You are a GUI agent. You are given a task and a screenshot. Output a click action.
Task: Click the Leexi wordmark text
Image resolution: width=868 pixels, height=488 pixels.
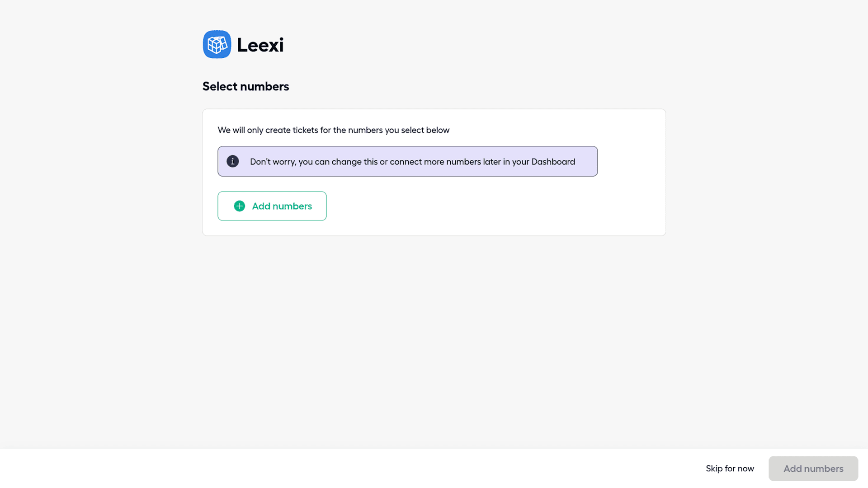click(x=260, y=45)
